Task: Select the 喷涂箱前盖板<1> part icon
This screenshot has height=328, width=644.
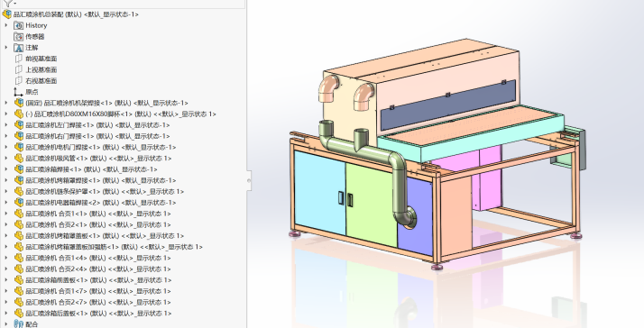Action: tap(18, 280)
